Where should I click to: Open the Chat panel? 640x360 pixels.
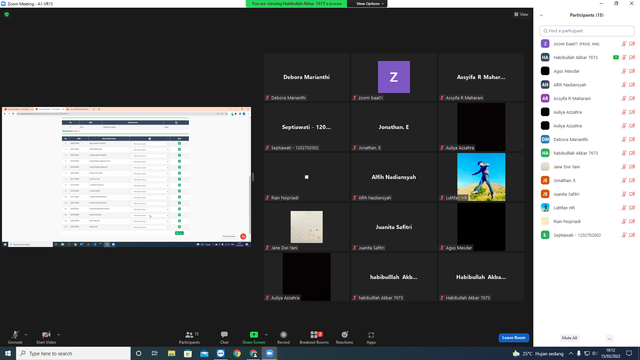224,337
